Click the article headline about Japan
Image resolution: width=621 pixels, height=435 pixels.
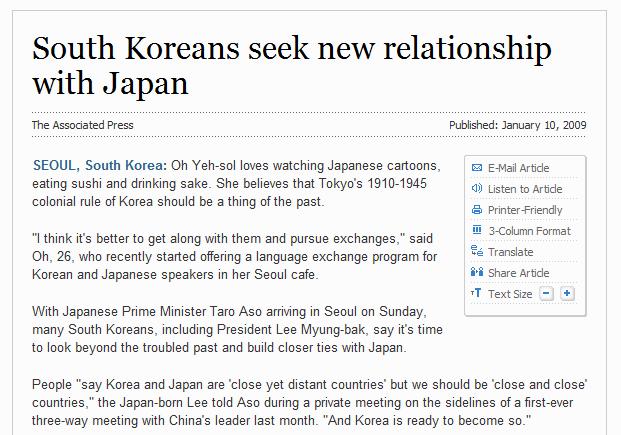click(x=292, y=65)
